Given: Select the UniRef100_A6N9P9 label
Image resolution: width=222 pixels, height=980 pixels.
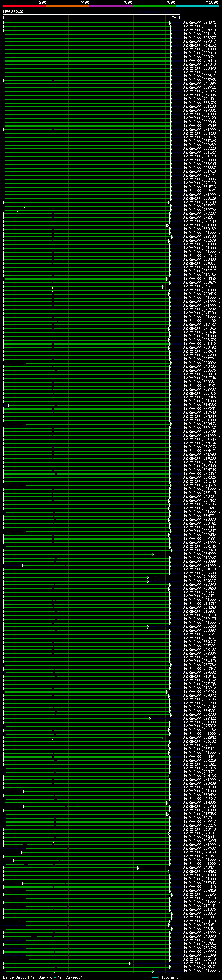Looking at the screenshot, I should point(199,554).
